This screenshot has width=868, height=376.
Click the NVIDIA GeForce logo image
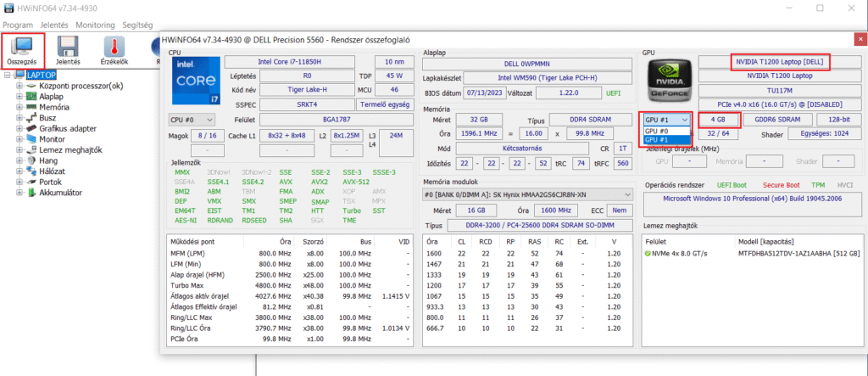click(667, 81)
